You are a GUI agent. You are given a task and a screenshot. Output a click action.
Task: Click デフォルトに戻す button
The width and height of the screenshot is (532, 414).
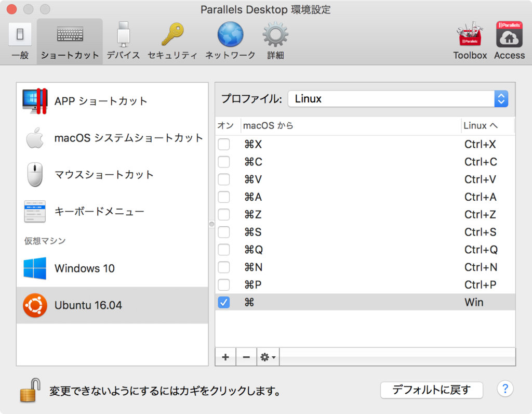[432, 390]
